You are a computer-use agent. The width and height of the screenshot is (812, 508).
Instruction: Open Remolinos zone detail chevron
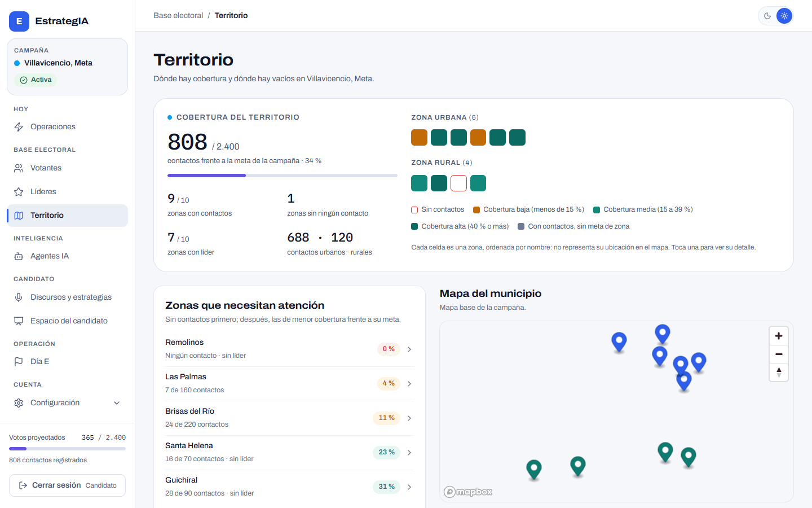[409, 349]
